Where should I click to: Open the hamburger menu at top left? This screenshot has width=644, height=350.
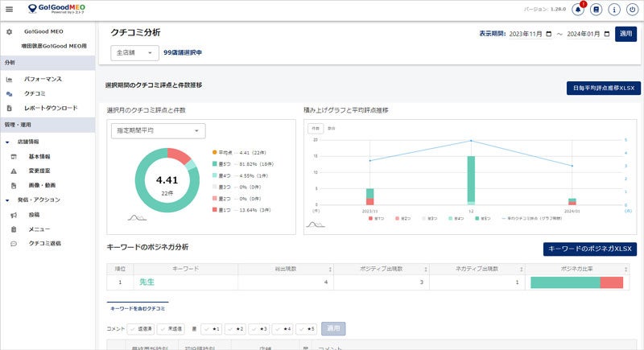click(10, 10)
